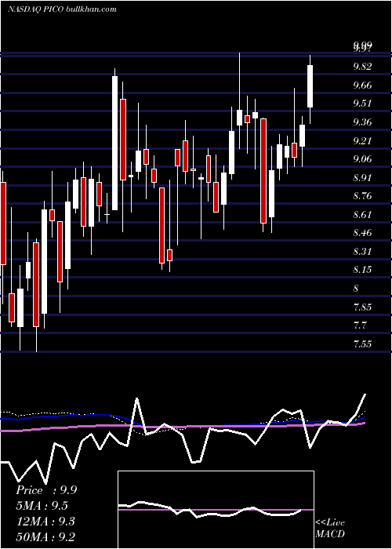Click inside the MACD inset chart box

(216, 510)
